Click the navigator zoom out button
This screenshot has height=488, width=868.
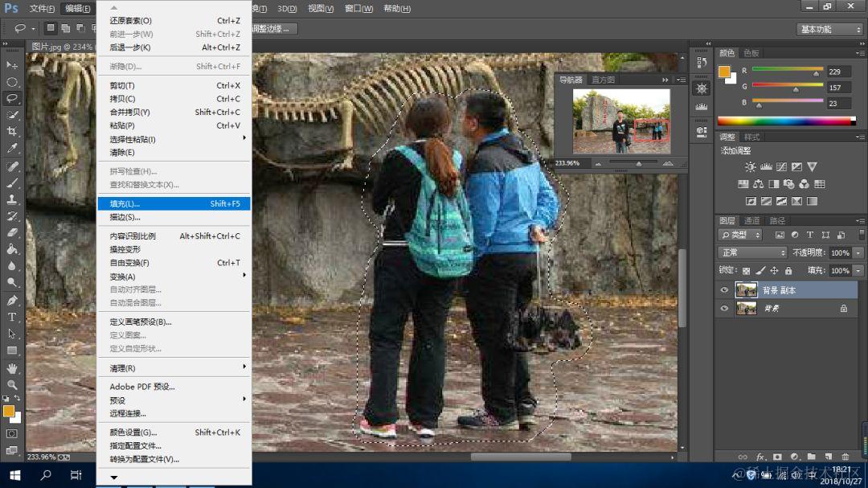(598, 163)
